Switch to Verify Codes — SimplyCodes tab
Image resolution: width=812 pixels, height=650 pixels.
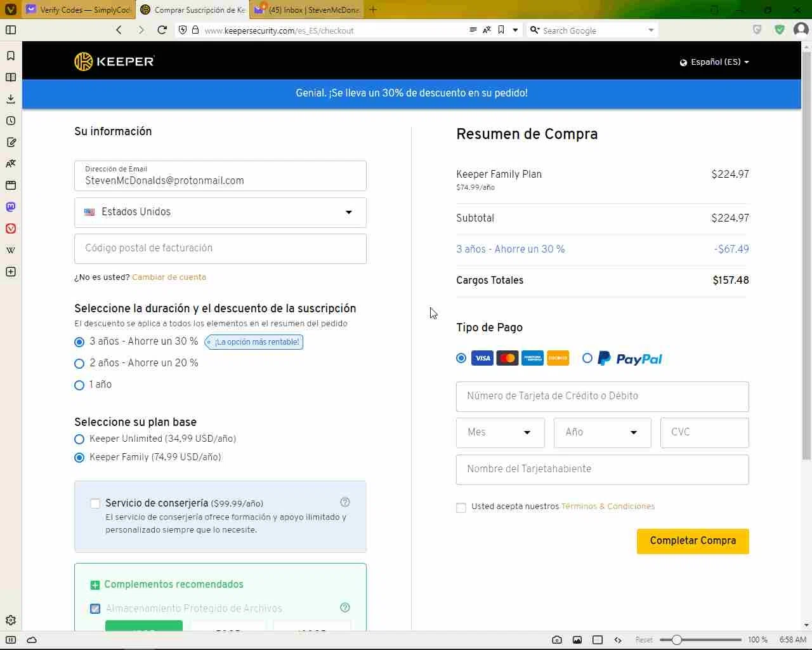click(79, 10)
